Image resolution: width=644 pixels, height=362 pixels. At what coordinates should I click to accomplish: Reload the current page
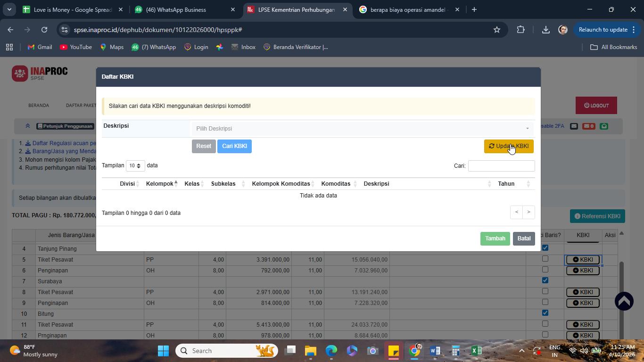click(x=44, y=30)
